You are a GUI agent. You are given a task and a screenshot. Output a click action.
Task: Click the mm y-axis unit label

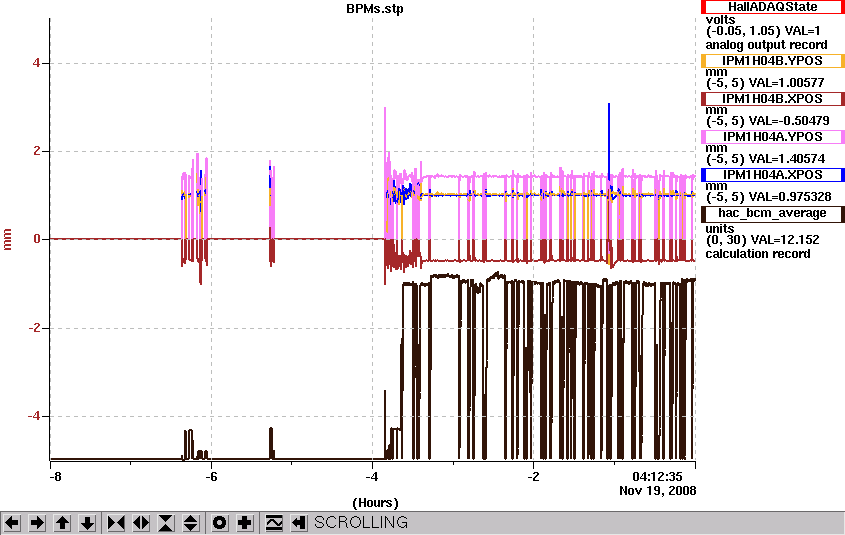[x=8, y=239]
